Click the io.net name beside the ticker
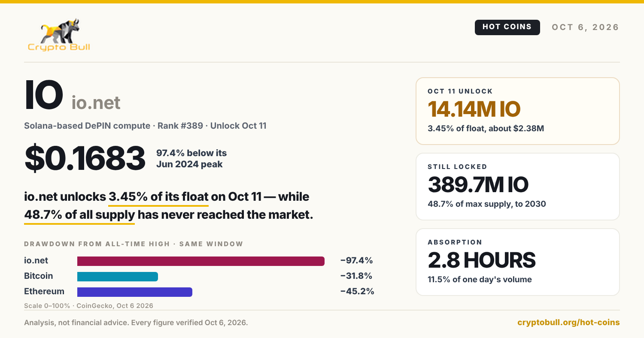 [x=96, y=103]
